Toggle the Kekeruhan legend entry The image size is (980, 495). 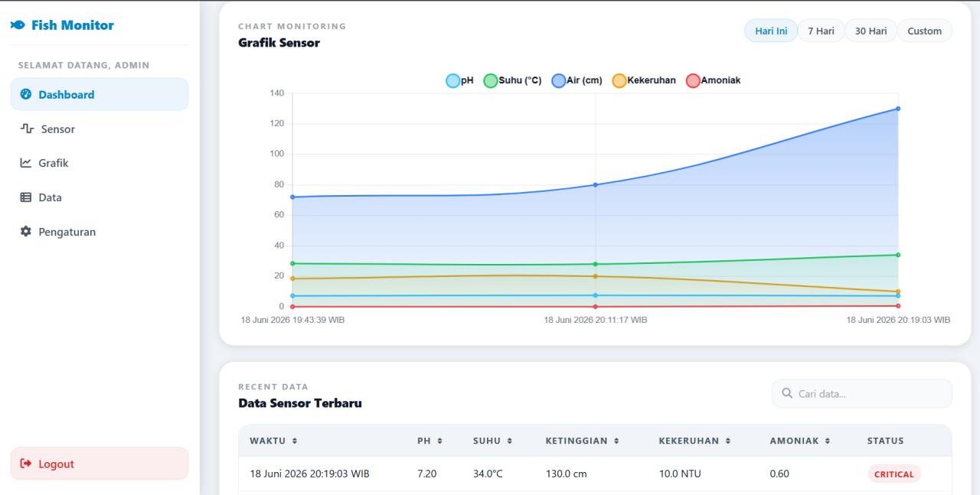[x=644, y=80]
